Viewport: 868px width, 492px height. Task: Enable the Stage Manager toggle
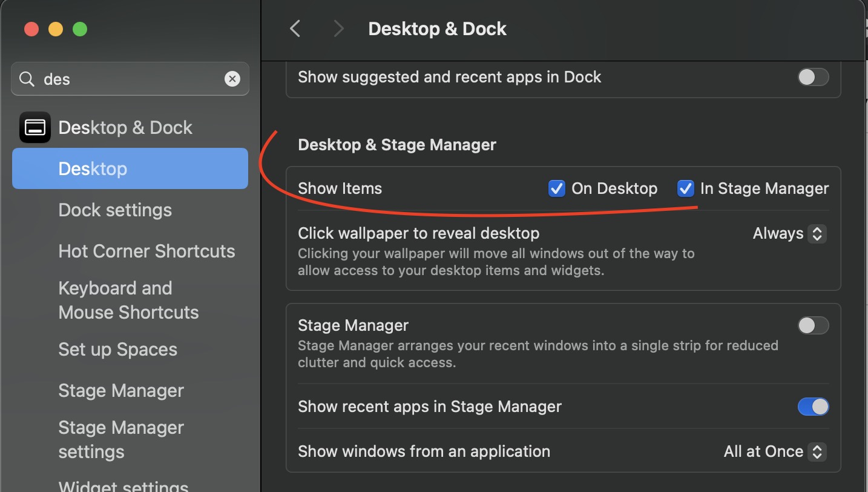tap(813, 325)
